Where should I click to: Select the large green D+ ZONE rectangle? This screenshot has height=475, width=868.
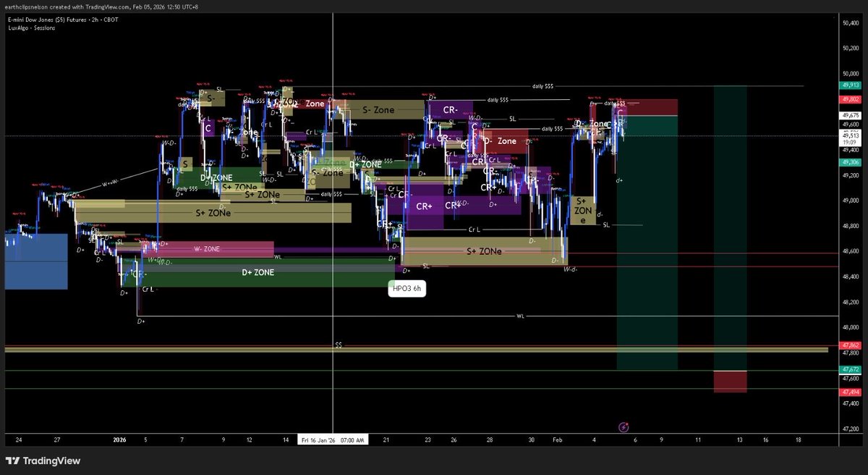(x=258, y=272)
